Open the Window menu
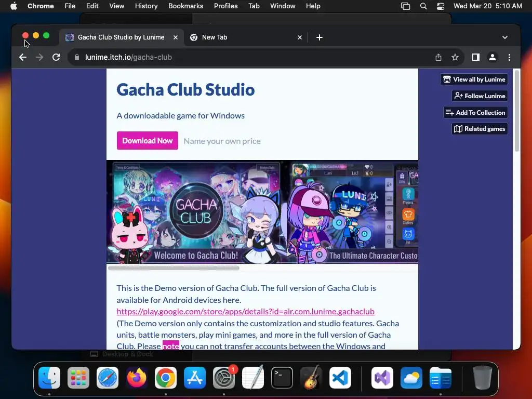532x399 pixels. click(x=283, y=6)
